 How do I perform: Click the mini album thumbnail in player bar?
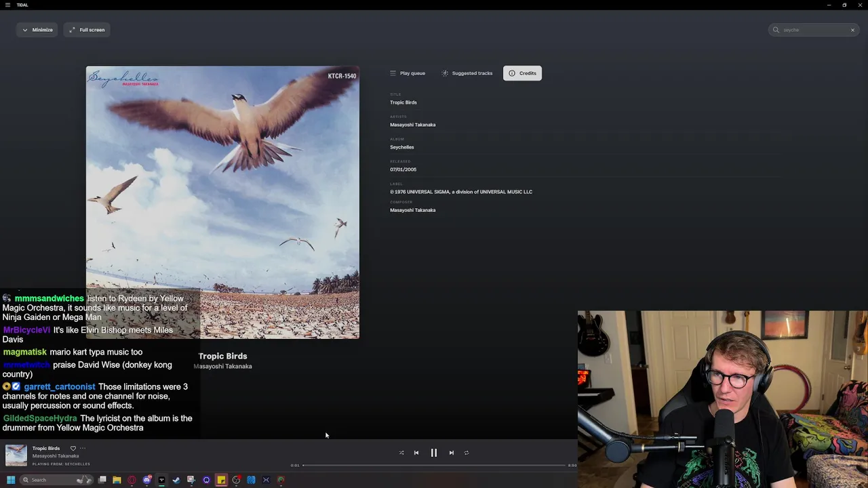point(16,455)
